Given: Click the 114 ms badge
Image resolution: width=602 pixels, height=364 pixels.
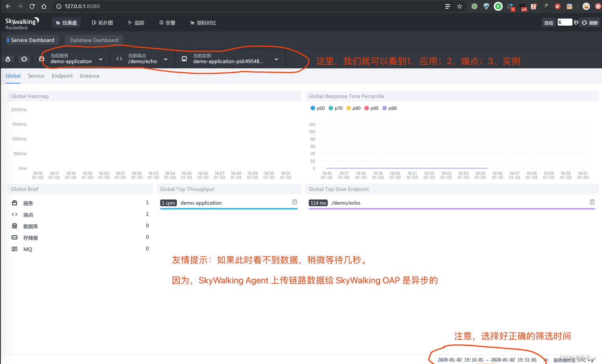Looking at the screenshot, I should click(x=318, y=203).
